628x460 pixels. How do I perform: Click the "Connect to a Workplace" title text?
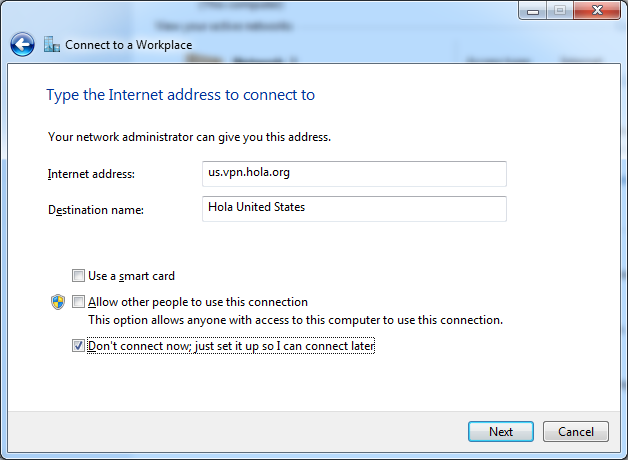pos(129,45)
